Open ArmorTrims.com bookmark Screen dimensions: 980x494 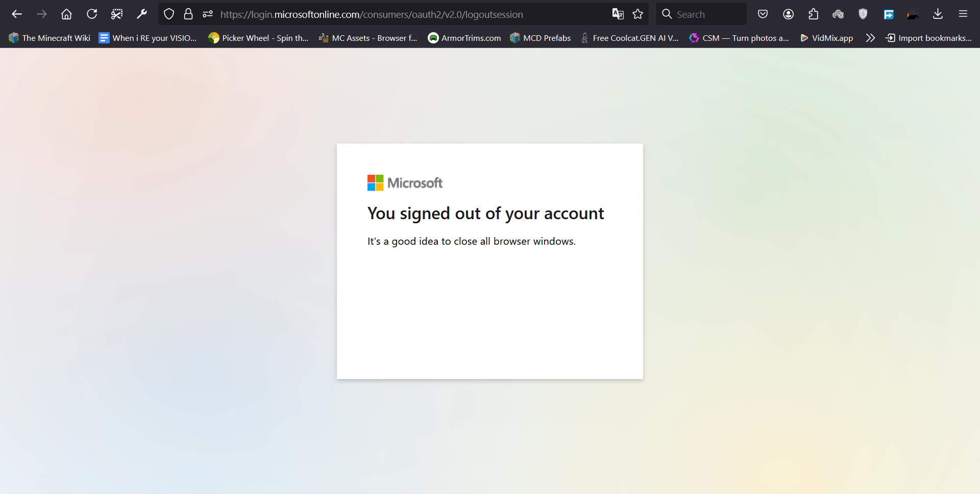point(464,38)
